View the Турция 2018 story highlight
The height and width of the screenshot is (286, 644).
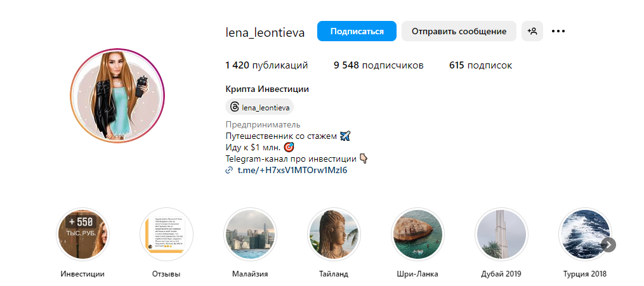point(584,234)
